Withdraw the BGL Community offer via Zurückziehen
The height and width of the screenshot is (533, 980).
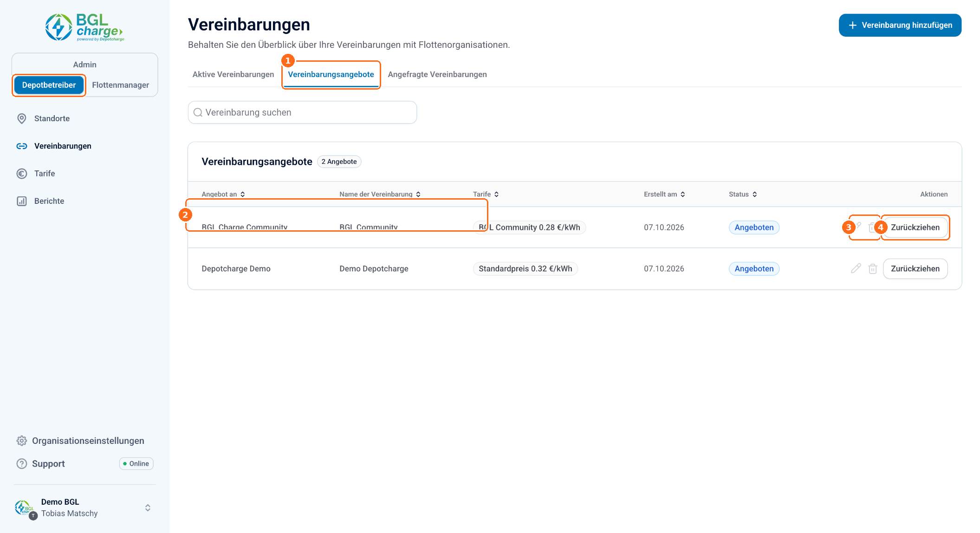click(x=915, y=227)
